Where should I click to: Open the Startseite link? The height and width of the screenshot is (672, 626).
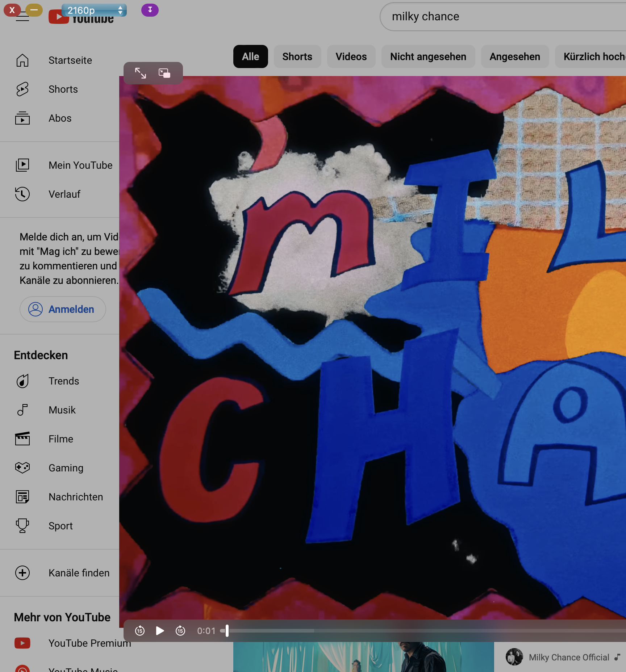click(x=70, y=60)
